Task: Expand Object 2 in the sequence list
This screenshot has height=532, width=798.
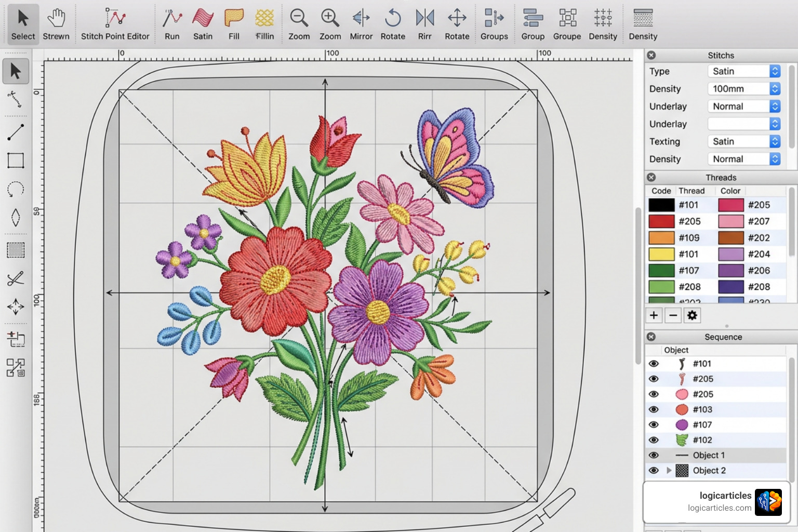Action: pos(669,471)
